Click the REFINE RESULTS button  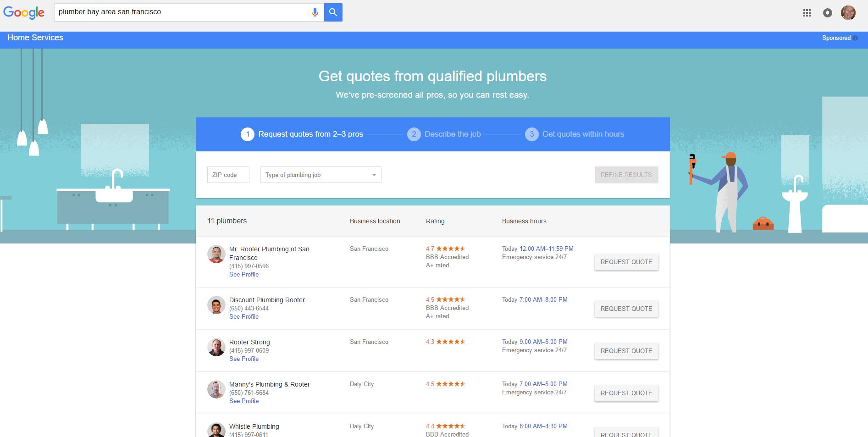click(626, 175)
